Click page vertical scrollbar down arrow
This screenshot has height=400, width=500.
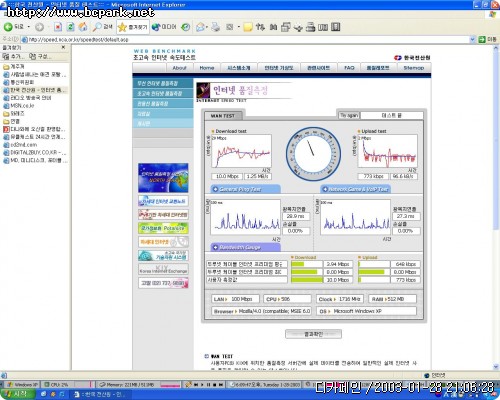(496, 367)
